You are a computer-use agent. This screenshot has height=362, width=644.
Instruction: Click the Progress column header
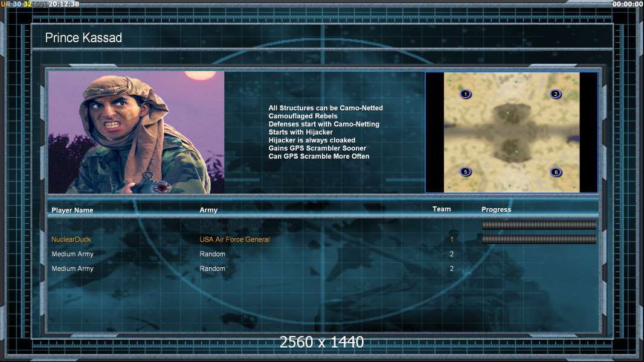point(496,209)
